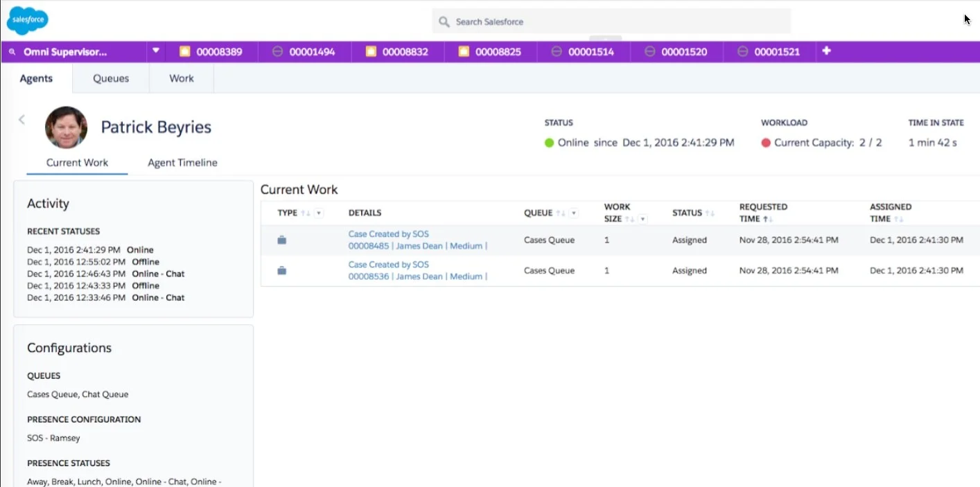Sort by the Work Size column arrows
The height and width of the screenshot is (487, 980).
[629, 219]
